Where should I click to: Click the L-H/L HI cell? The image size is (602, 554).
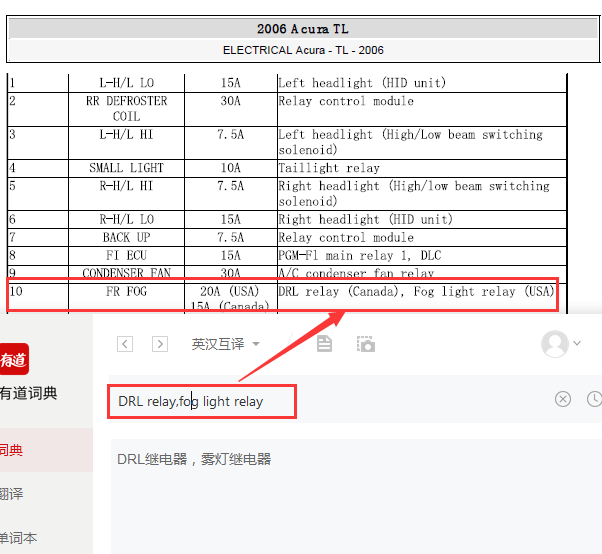click(x=126, y=142)
